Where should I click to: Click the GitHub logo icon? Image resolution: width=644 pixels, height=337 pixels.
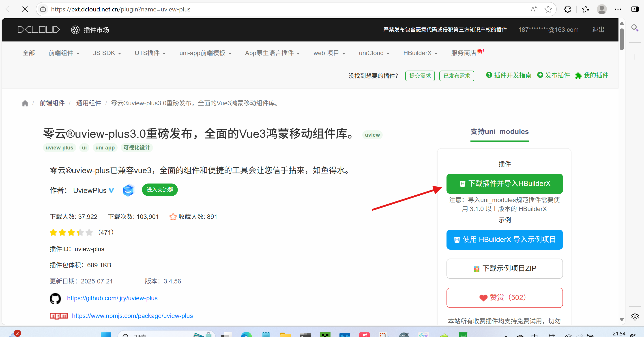56,298
